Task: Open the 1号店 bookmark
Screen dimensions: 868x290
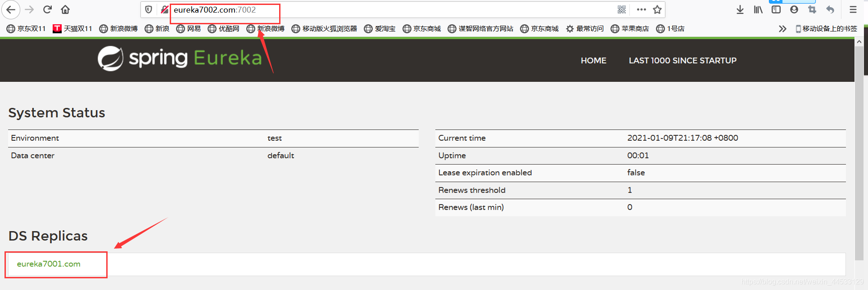Action: [x=670, y=29]
